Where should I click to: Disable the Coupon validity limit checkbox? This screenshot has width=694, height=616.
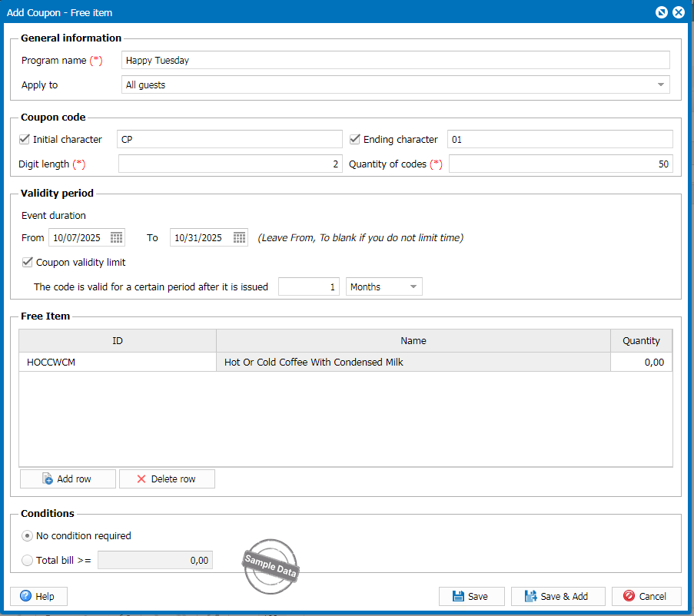[x=28, y=262]
